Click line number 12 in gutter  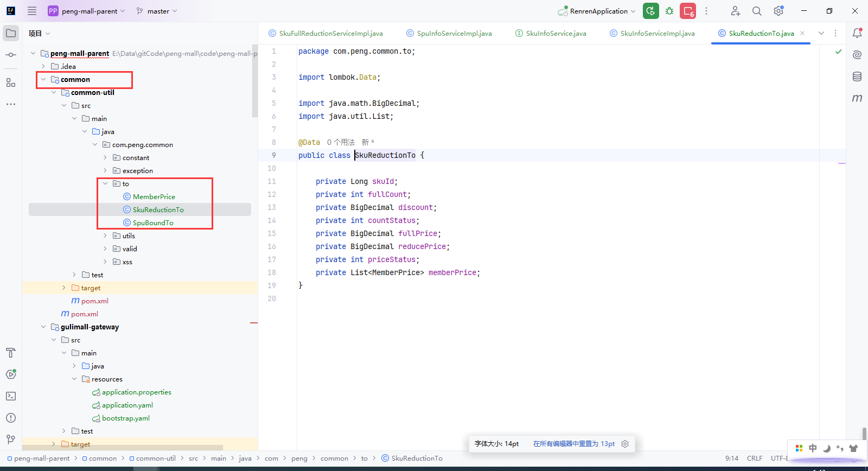click(x=272, y=194)
